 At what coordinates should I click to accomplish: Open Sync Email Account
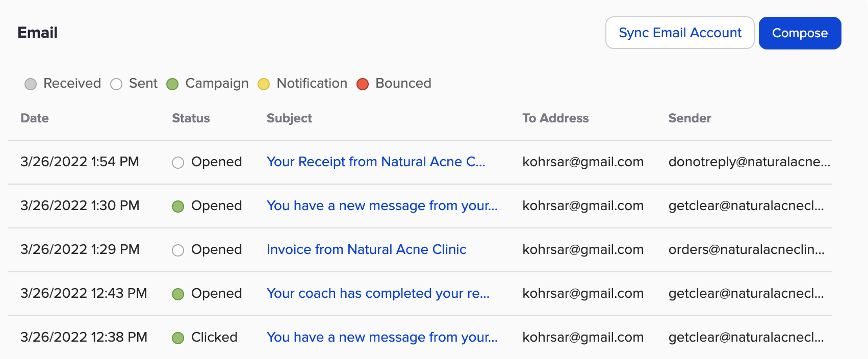pyautogui.click(x=680, y=33)
